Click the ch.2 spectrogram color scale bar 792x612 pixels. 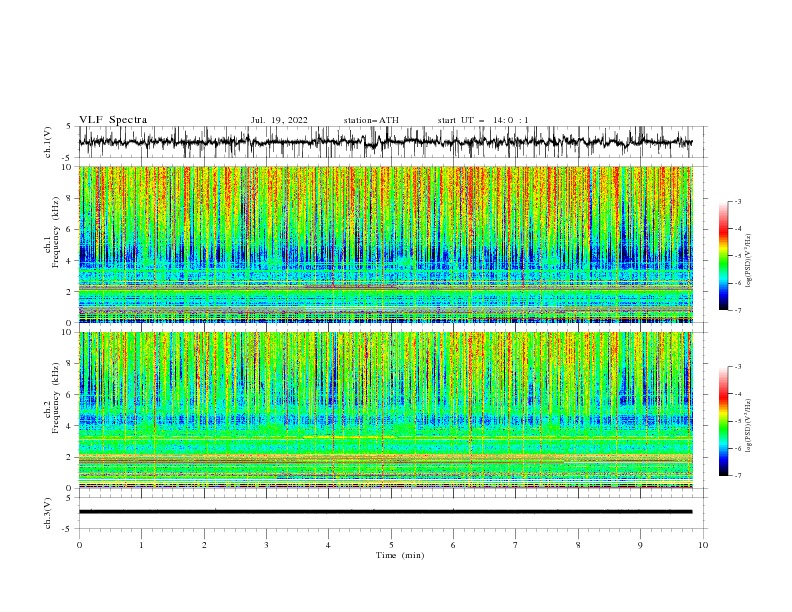[x=723, y=421]
